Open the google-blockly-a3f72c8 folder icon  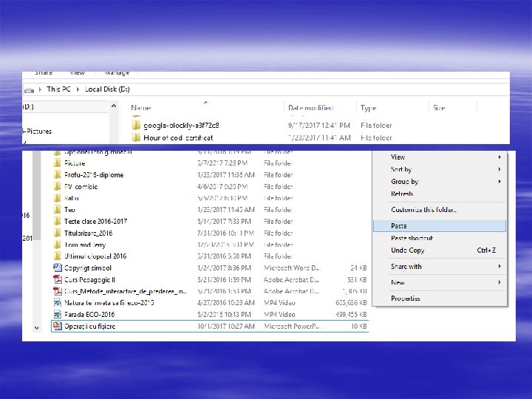[x=136, y=126]
